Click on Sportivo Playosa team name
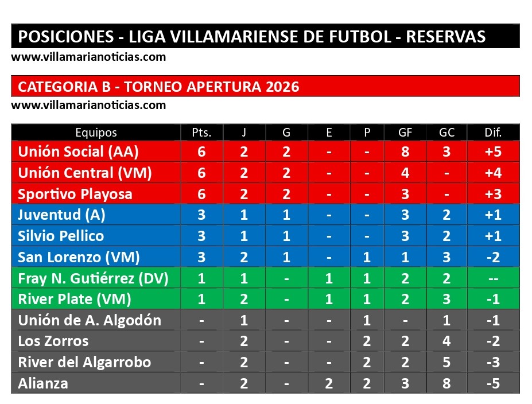Image resolution: width=532 pixels, height=404 pixels. coord(75,194)
